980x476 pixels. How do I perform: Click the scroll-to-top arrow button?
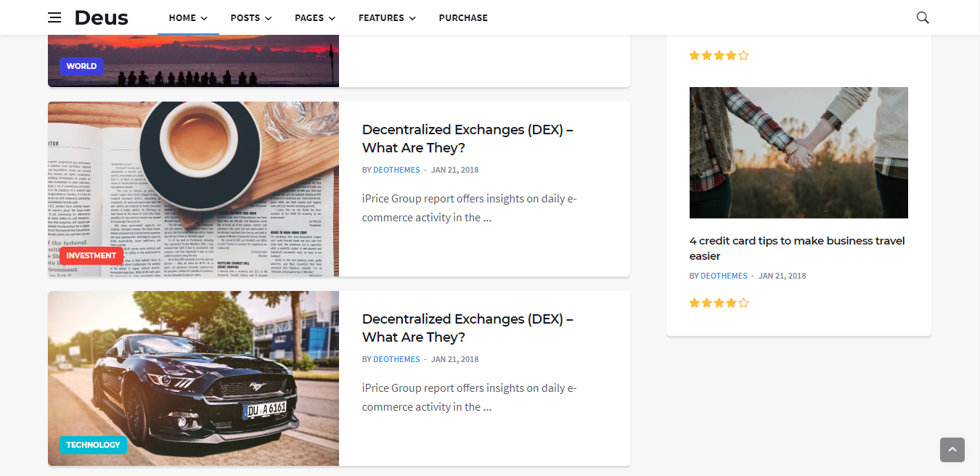952,450
